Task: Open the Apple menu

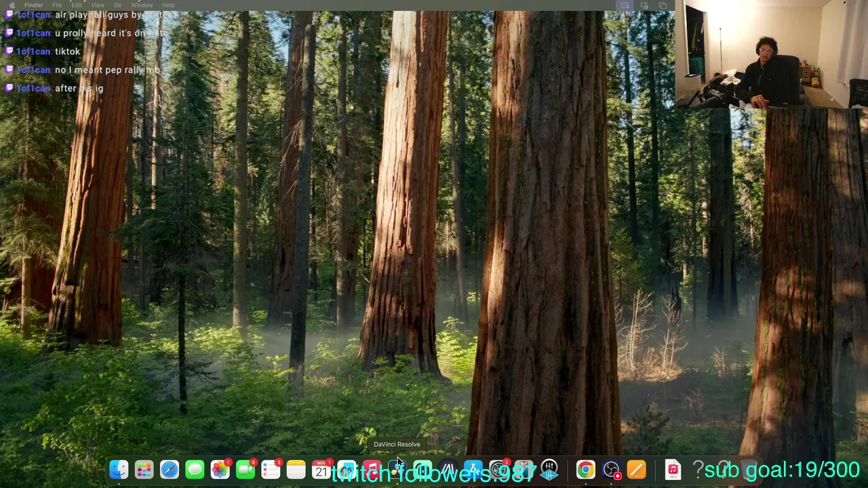Action: tap(11, 5)
